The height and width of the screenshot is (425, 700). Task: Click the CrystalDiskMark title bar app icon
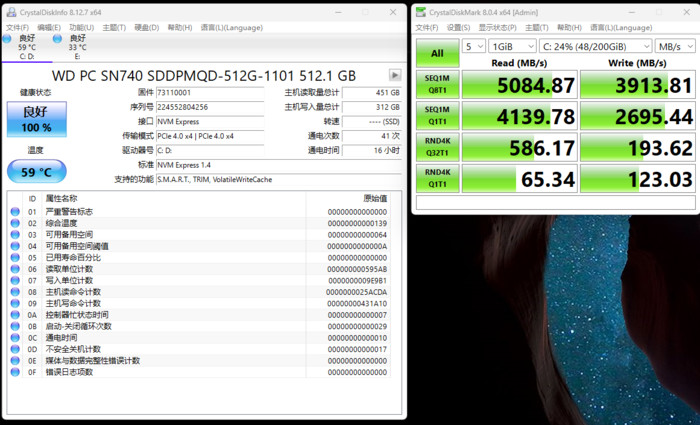coord(421,11)
